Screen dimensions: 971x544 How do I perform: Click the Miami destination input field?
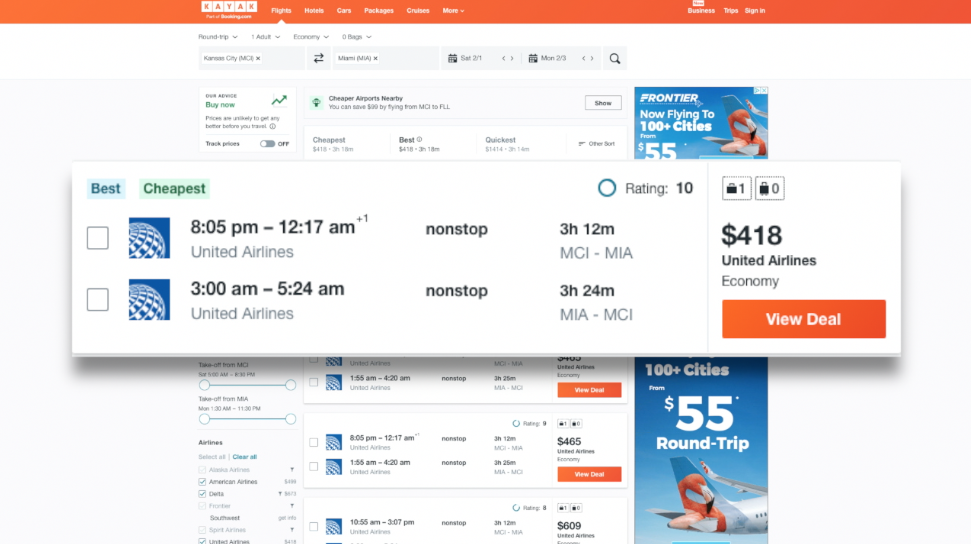(386, 58)
